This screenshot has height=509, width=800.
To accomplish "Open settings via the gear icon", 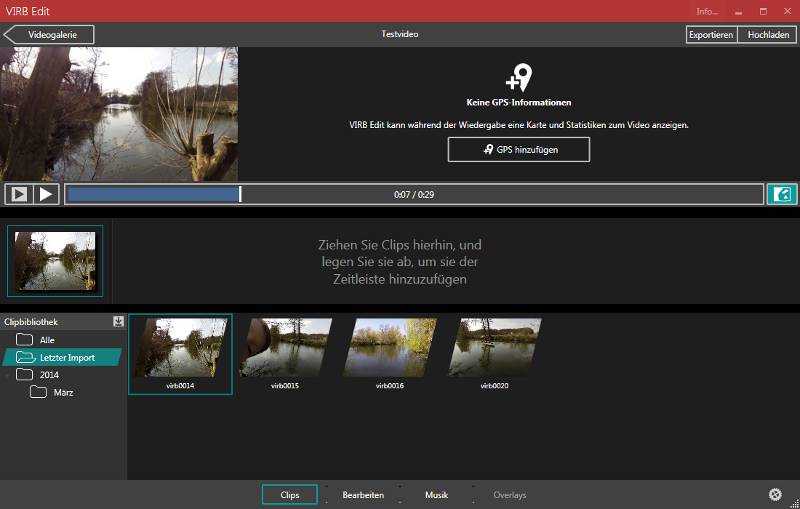I will pos(774,495).
